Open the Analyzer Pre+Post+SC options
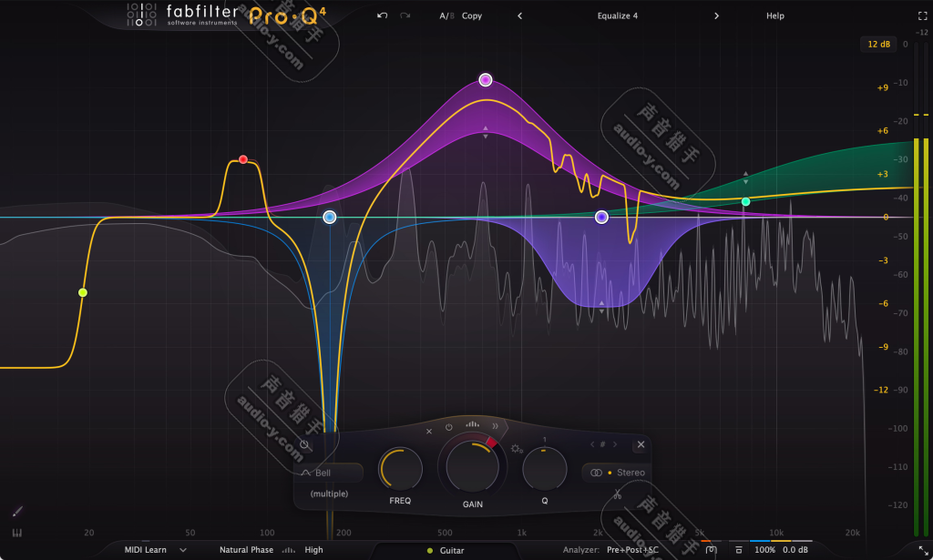Image resolution: width=933 pixels, height=560 pixels. (631, 549)
